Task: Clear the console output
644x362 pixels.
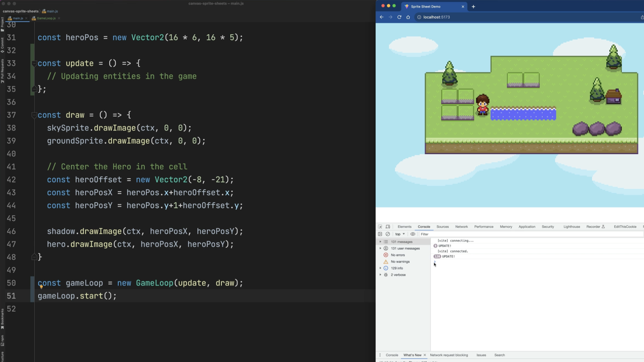Action: pyautogui.click(x=388, y=234)
